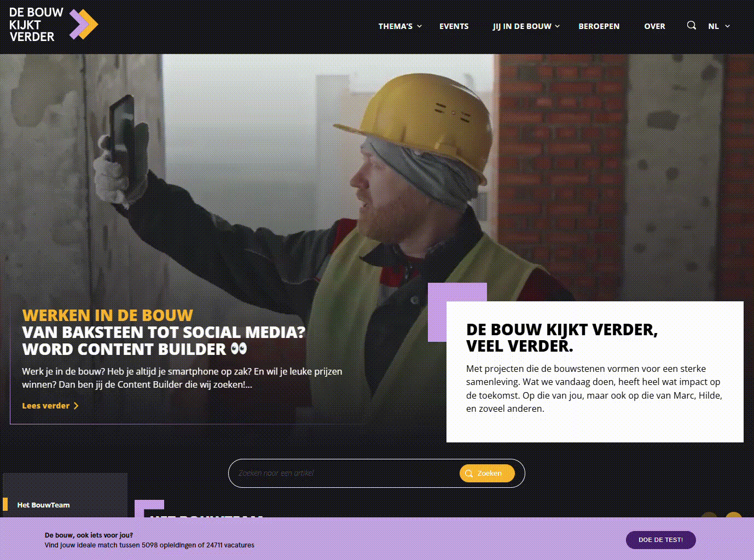This screenshot has width=754, height=560.
Task: Open the search magnifier icon in header
Action: point(692,25)
